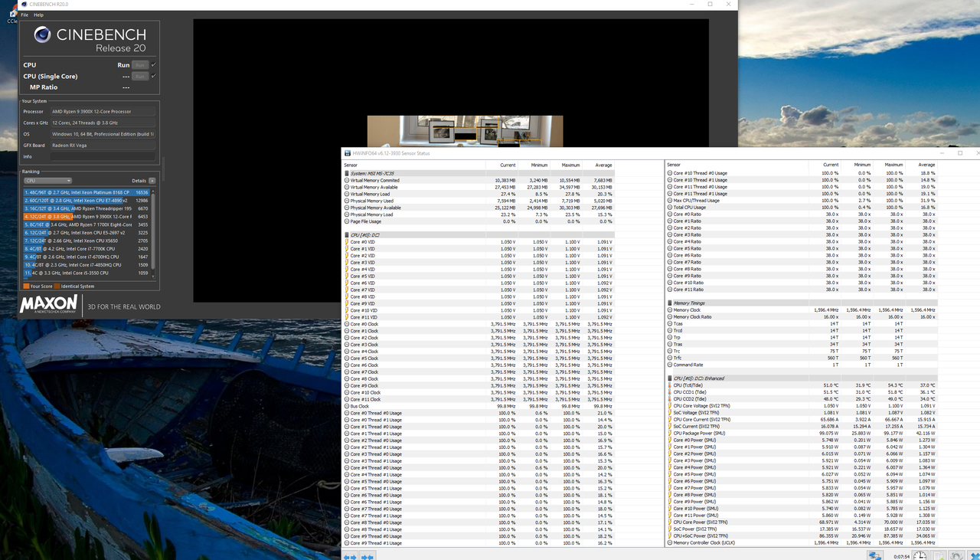Click the GFX Board field showing Radeon RX Vega
The image size is (980, 560).
coord(103,145)
